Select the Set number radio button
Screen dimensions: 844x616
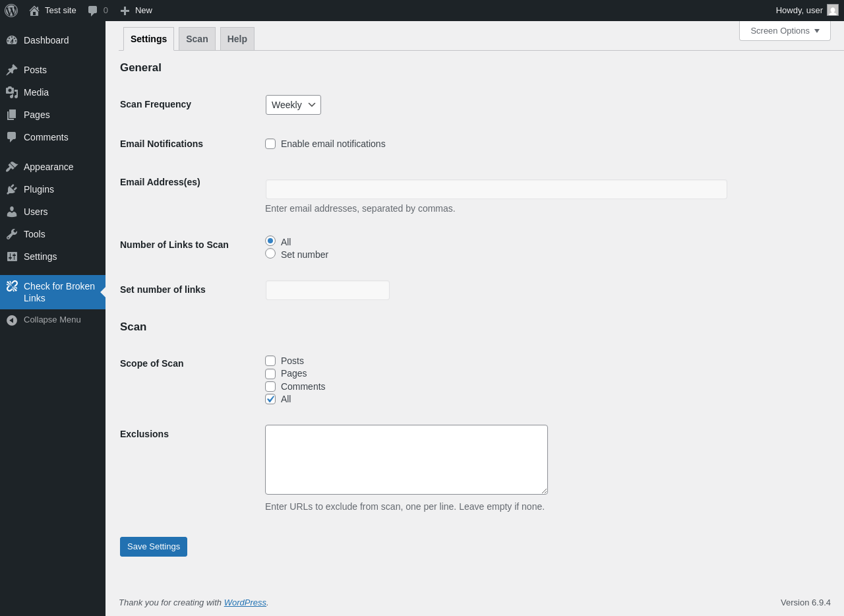270,253
